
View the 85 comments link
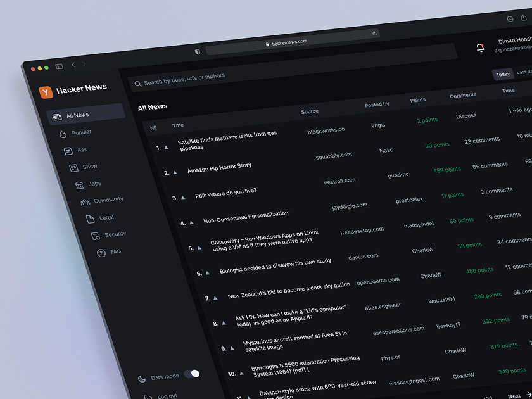pyautogui.click(x=489, y=165)
